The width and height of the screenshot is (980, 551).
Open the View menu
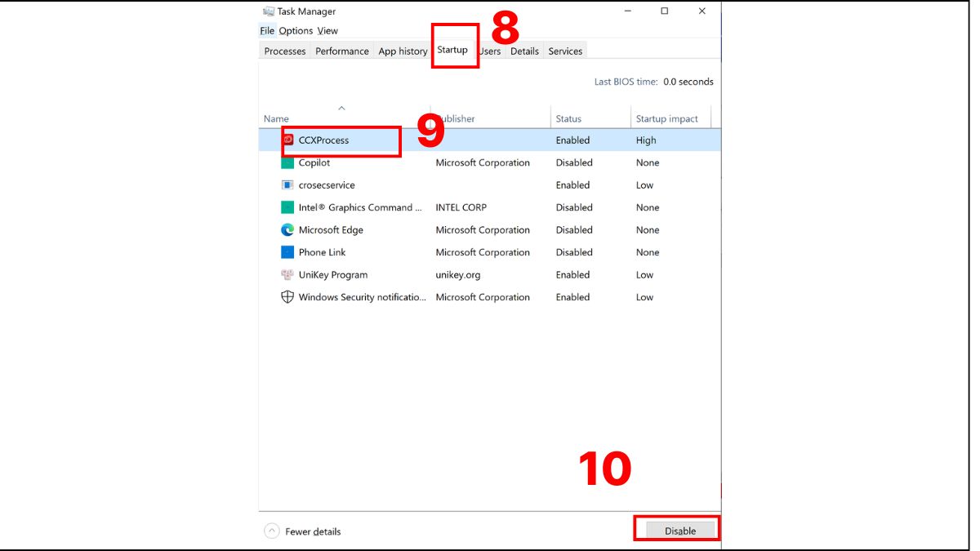[x=327, y=31]
